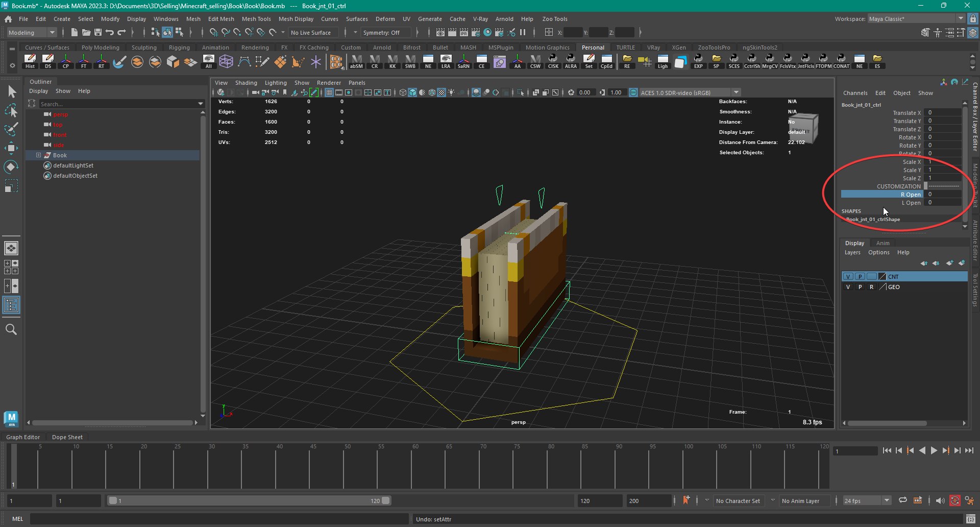This screenshot has width=980, height=527.
Task: Open search icon in left toolbox
Action: click(11, 329)
